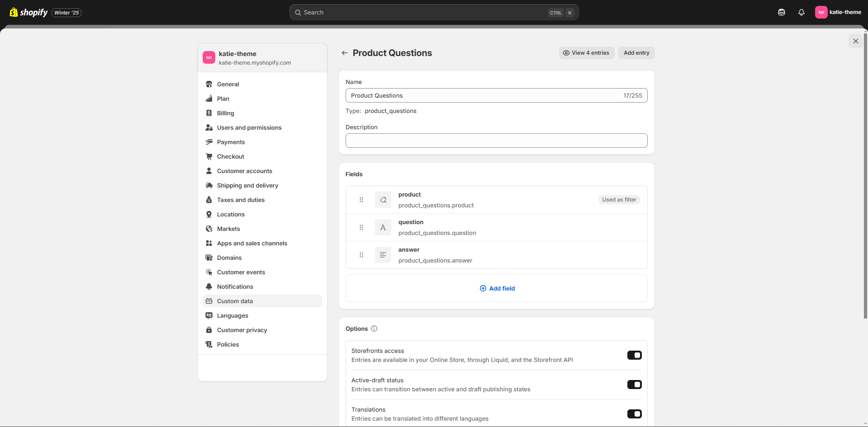Open the katie-theme account menu

(838, 12)
